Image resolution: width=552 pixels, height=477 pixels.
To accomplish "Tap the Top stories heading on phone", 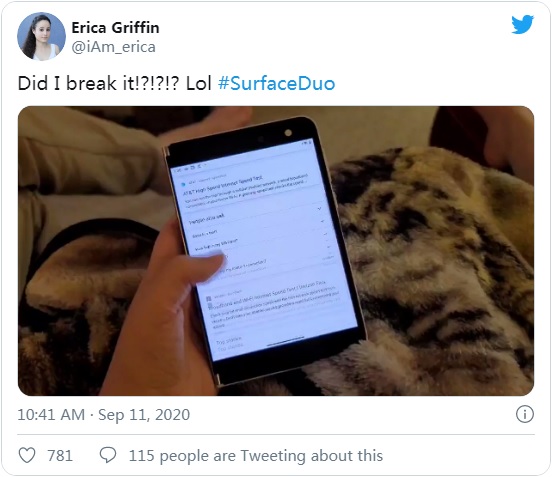I will [228, 340].
